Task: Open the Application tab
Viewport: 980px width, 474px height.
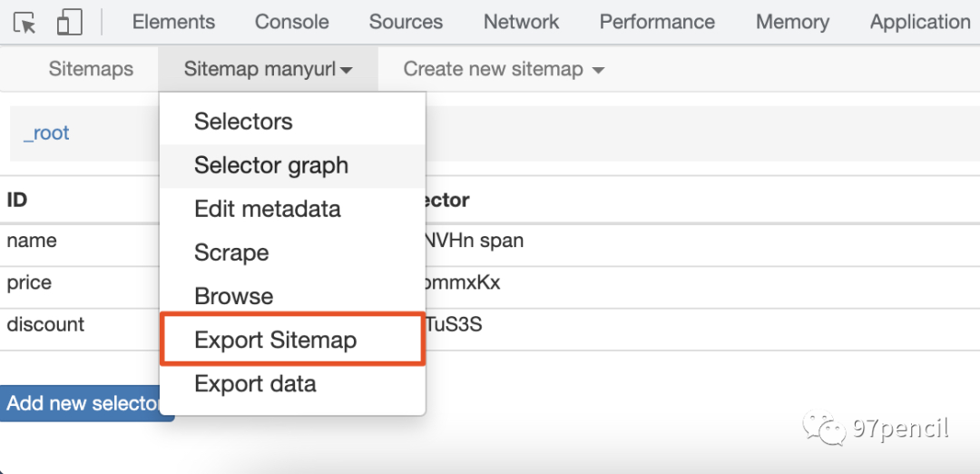Action: click(919, 22)
